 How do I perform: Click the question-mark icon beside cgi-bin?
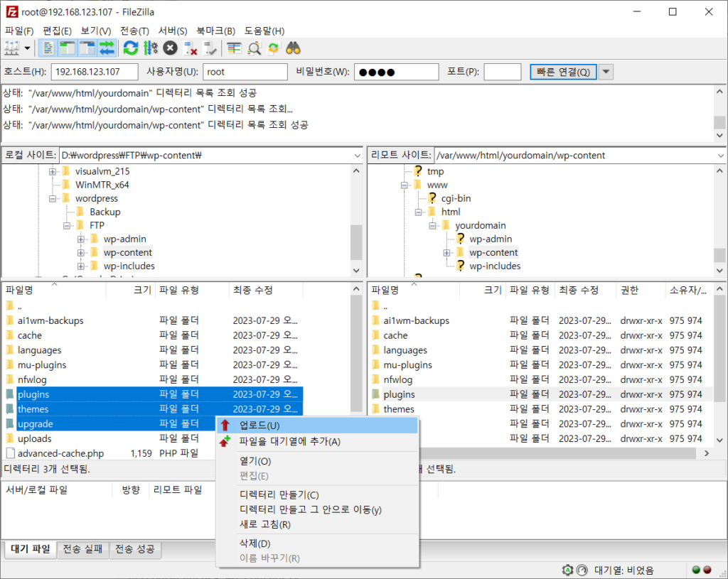(x=432, y=198)
